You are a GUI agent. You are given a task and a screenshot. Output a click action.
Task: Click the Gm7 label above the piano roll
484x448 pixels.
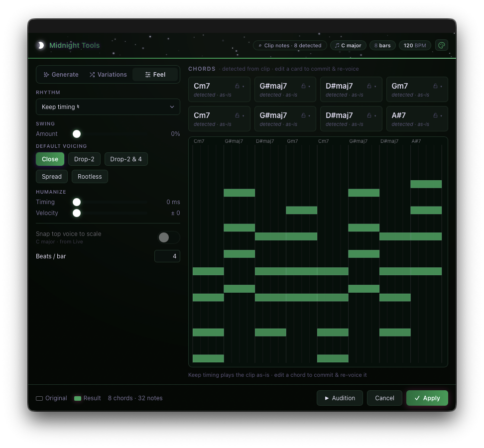pyautogui.click(x=292, y=141)
